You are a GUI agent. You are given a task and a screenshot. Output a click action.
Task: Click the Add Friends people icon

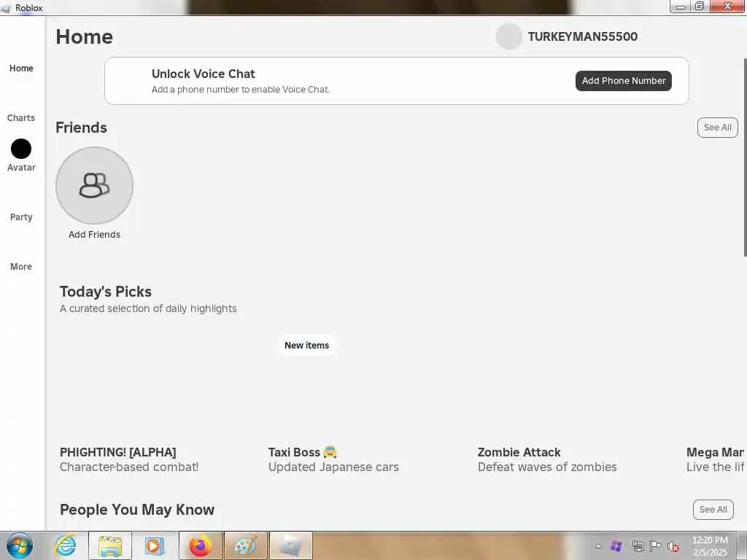coord(94,185)
